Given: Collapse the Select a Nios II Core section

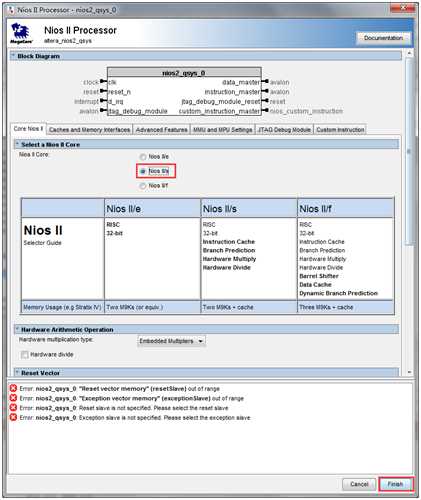Looking at the screenshot, I should (17, 144).
